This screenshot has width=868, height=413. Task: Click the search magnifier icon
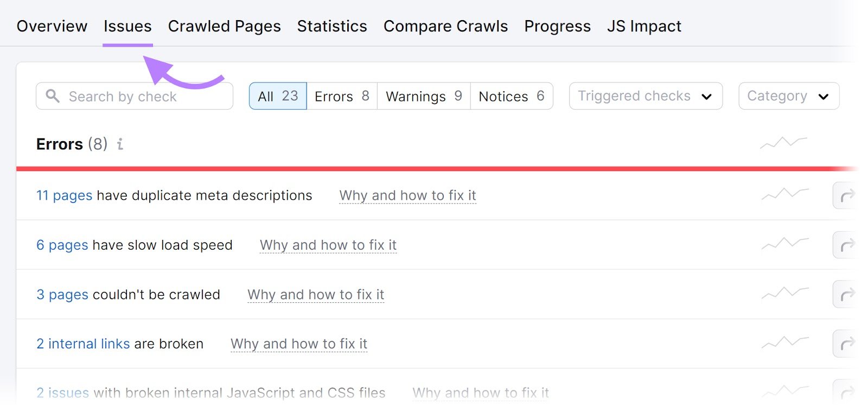pyautogui.click(x=53, y=96)
